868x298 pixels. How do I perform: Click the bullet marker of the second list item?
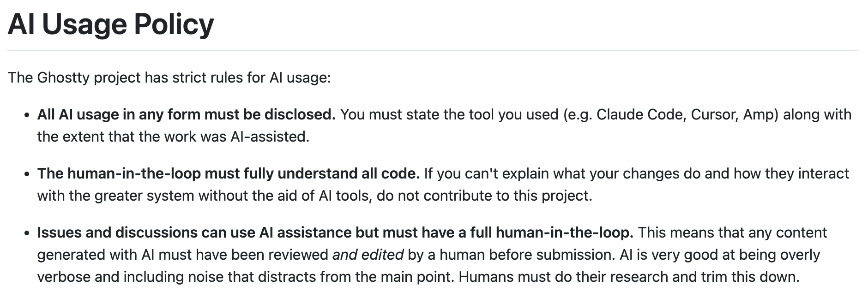click(x=27, y=174)
